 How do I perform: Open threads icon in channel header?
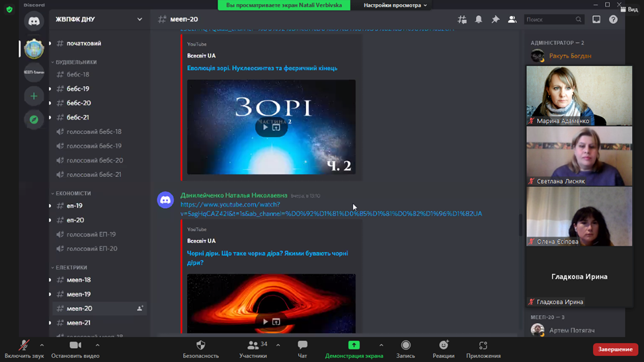pos(462,19)
